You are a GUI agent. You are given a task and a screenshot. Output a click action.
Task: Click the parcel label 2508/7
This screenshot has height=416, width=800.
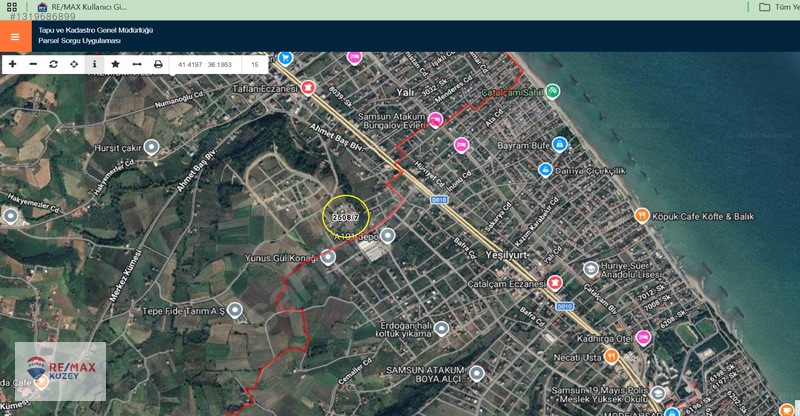[x=345, y=217]
